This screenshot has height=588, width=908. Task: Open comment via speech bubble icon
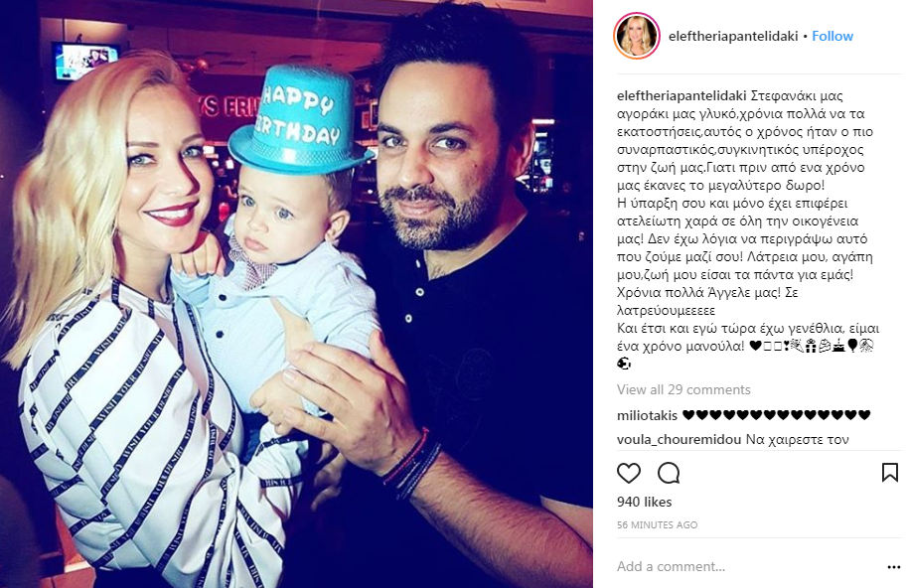[x=669, y=473]
